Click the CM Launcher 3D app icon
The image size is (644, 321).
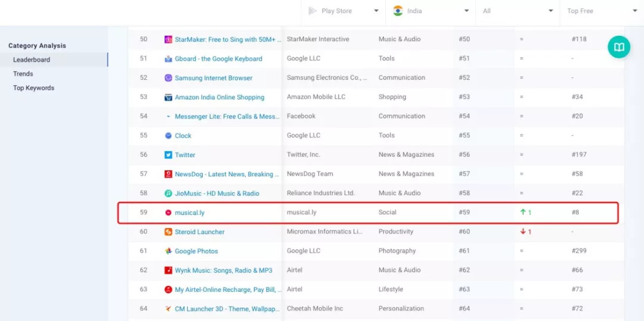point(168,308)
